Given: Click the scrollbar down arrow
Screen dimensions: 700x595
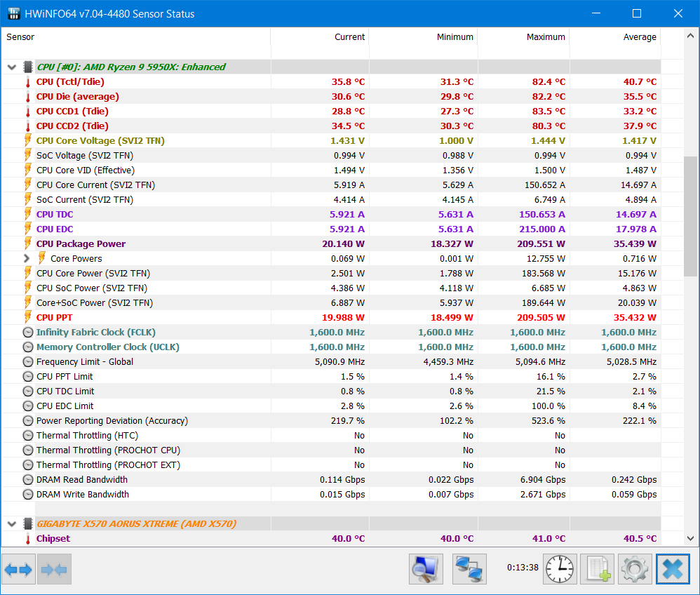Looking at the screenshot, I should 690,538.
